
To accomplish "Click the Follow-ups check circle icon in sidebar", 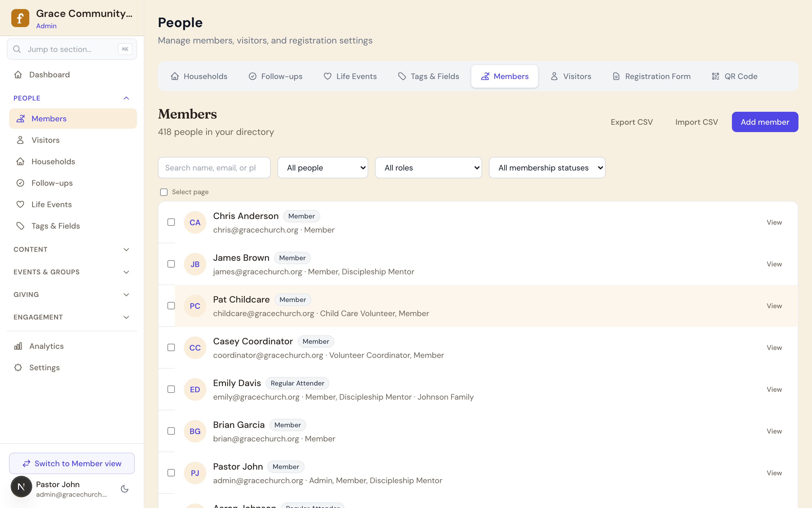I will click(x=21, y=183).
